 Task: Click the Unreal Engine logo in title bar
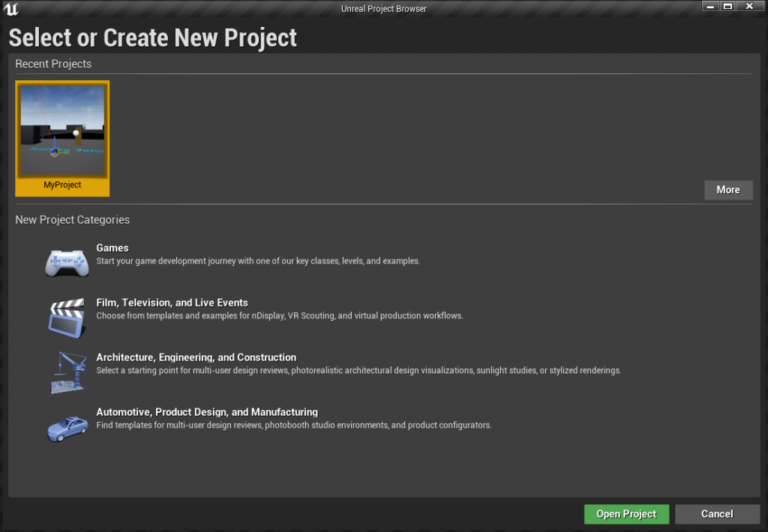(10, 9)
